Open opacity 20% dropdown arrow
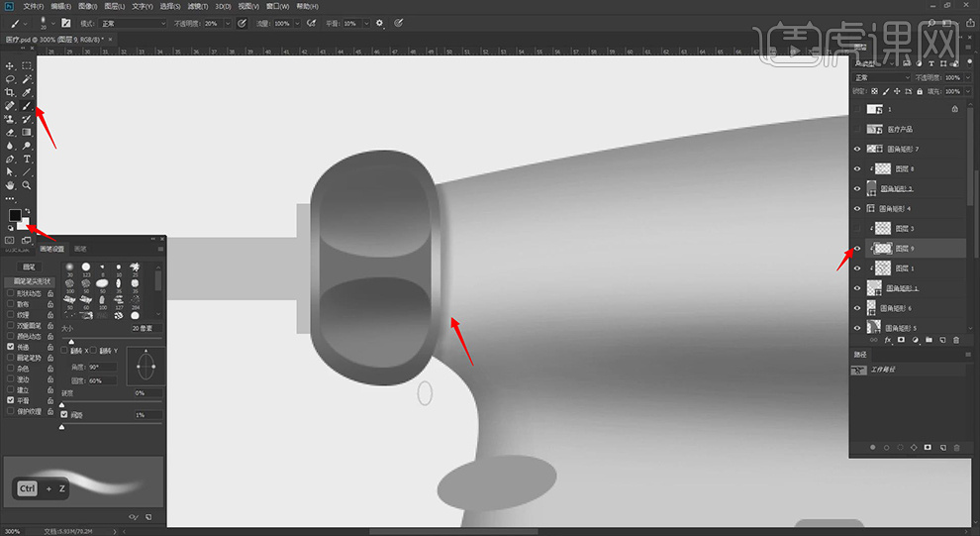Image resolution: width=980 pixels, height=536 pixels. click(x=228, y=23)
